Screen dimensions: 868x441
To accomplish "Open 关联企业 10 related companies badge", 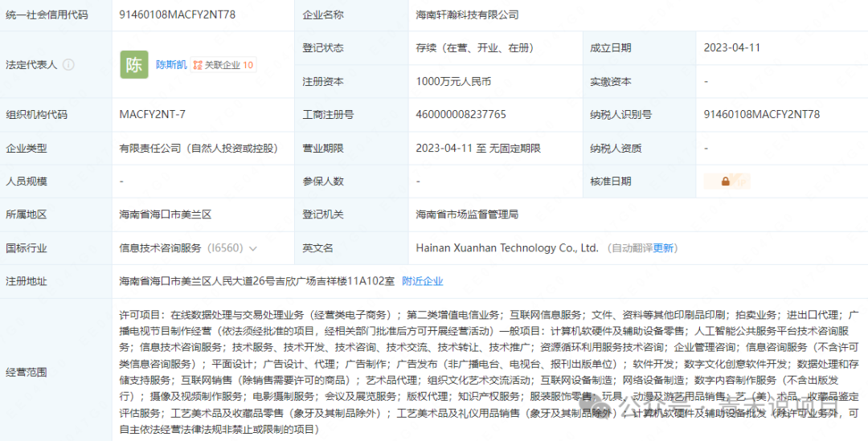I will (x=223, y=65).
